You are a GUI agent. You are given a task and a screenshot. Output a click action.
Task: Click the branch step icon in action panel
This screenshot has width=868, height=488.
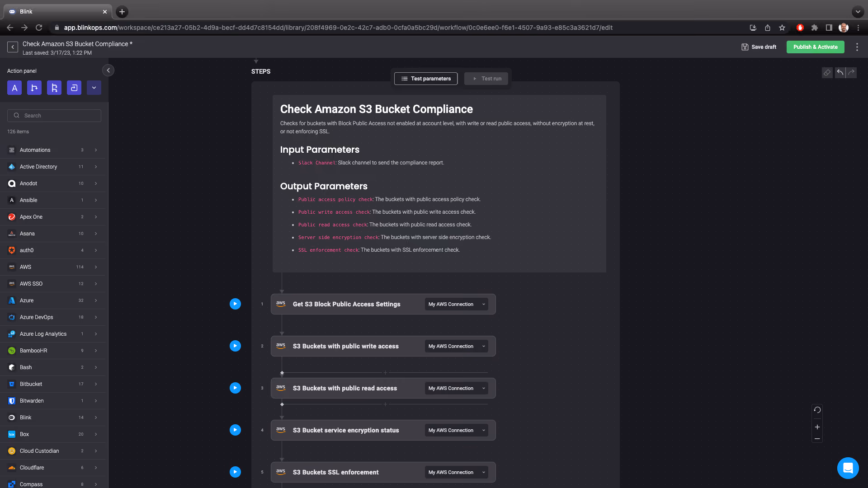click(x=34, y=88)
